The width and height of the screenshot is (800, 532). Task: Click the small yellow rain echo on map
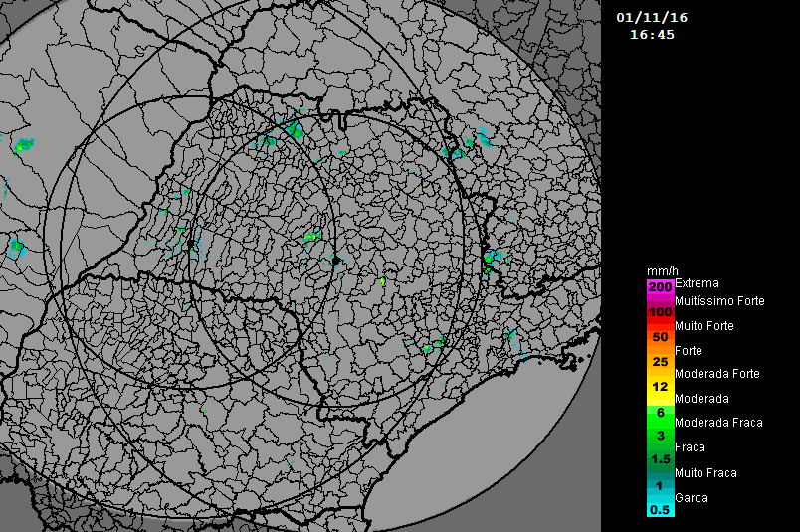(382, 282)
